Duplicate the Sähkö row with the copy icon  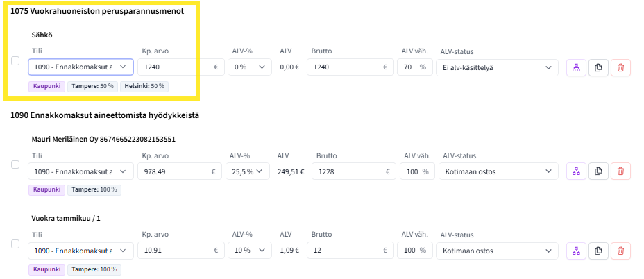pyautogui.click(x=598, y=67)
